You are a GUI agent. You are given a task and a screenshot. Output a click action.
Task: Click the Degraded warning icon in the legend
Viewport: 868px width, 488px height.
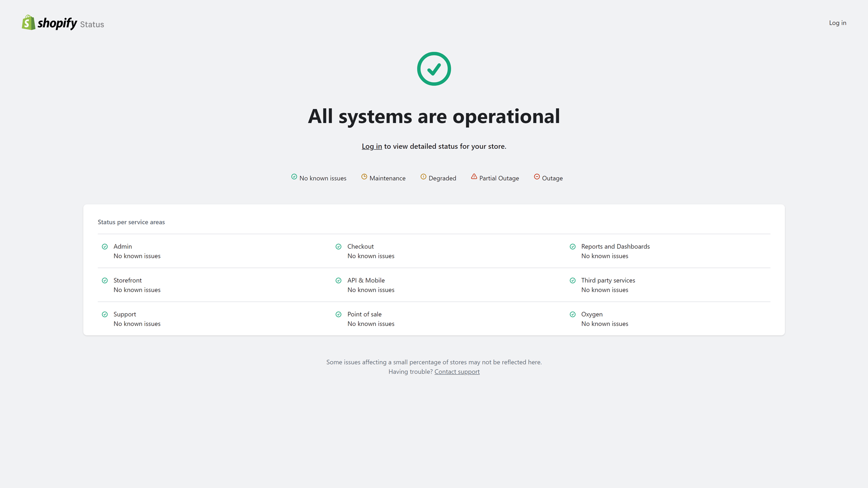click(424, 177)
